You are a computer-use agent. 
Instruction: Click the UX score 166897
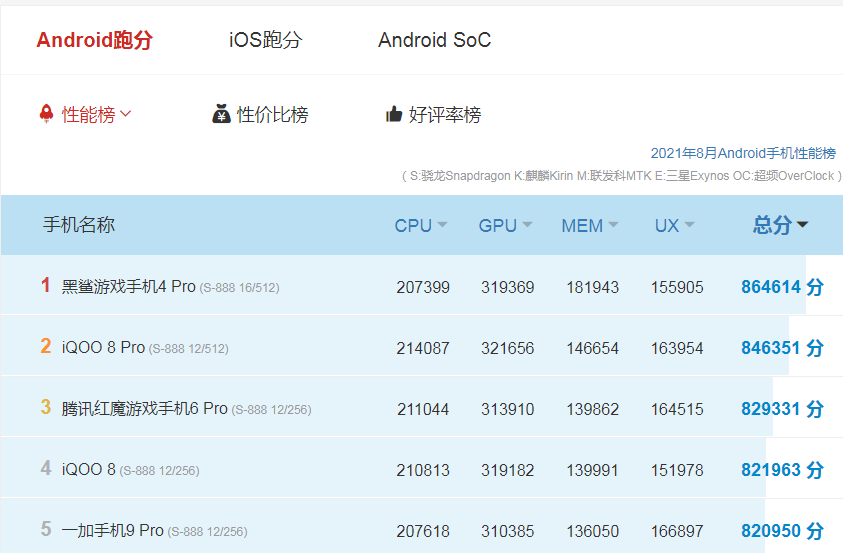677,532
